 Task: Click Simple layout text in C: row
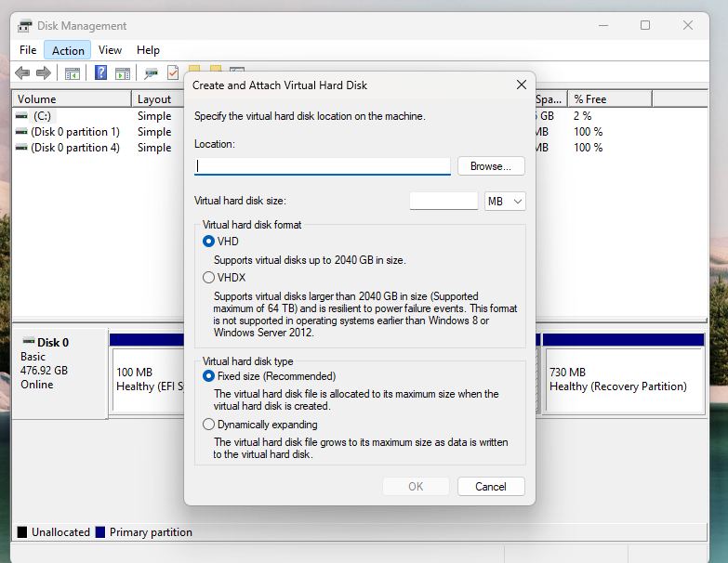[154, 115]
